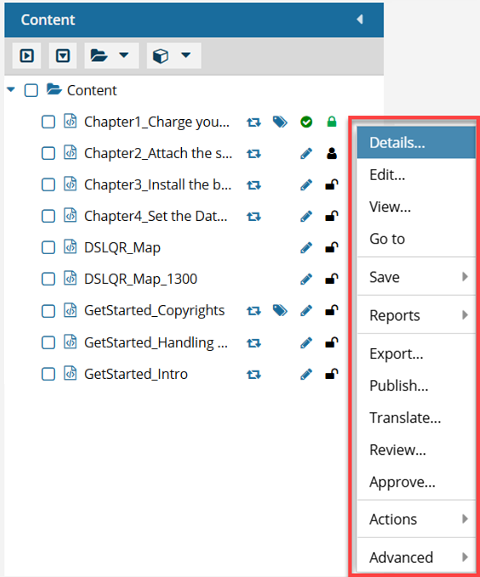Image resolution: width=480 pixels, height=577 pixels.
Task: Collapse the Content root folder tree arrow
Action: 11,89
